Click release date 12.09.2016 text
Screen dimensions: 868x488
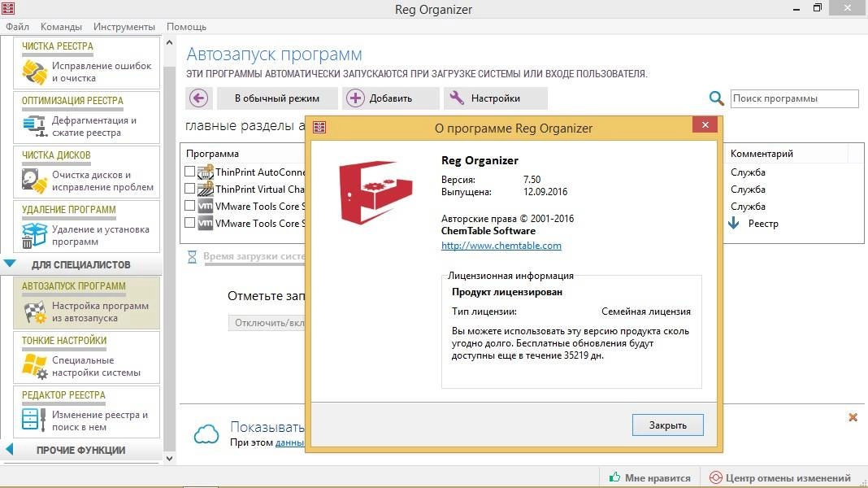coord(545,192)
